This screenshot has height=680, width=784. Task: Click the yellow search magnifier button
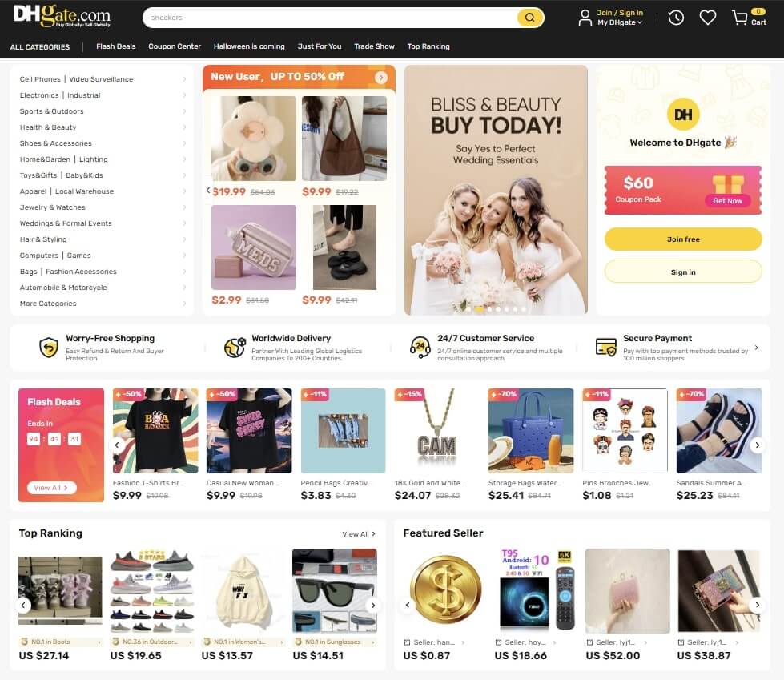click(529, 18)
